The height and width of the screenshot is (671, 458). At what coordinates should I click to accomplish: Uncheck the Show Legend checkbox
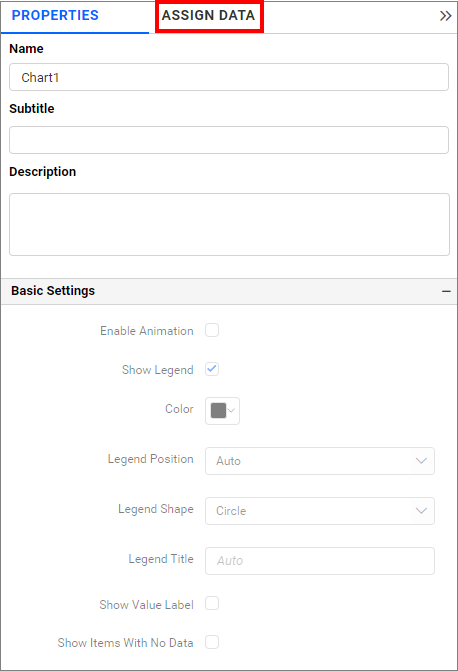click(x=212, y=369)
